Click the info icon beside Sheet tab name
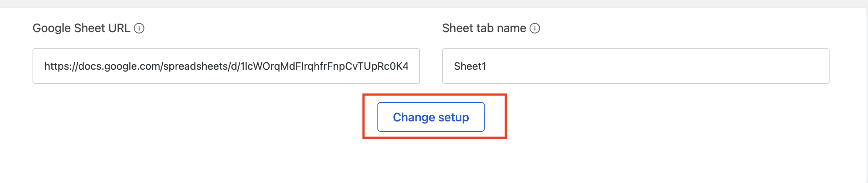This screenshot has width=868, height=183. point(535,28)
